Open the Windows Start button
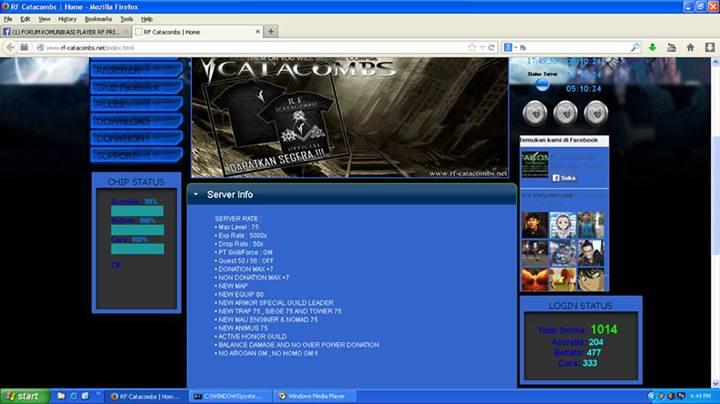The height and width of the screenshot is (404, 720). coord(25,396)
